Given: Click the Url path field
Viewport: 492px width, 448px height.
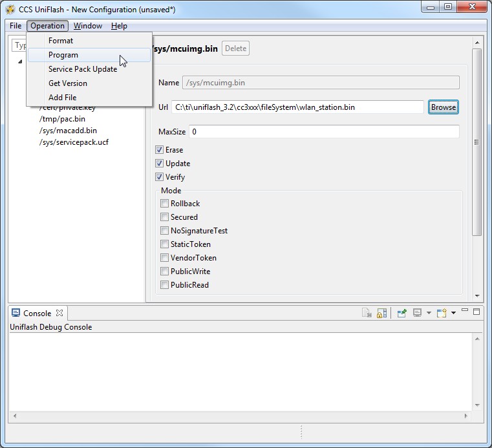Looking at the screenshot, I should pyautogui.click(x=297, y=107).
